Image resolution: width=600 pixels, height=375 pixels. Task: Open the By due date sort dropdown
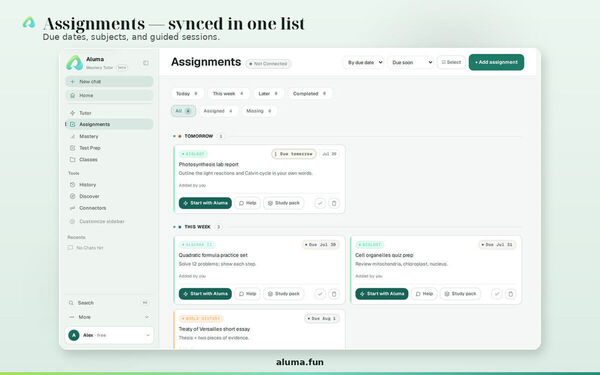coord(364,62)
